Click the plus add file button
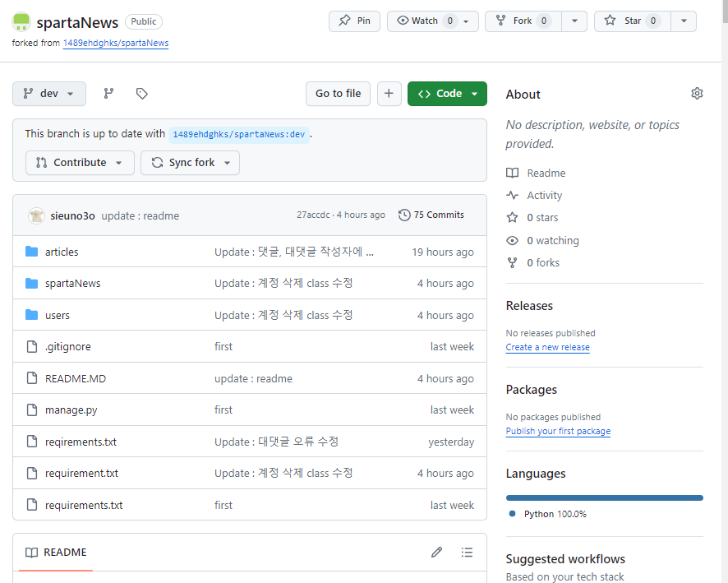The image size is (728, 583). tap(389, 94)
